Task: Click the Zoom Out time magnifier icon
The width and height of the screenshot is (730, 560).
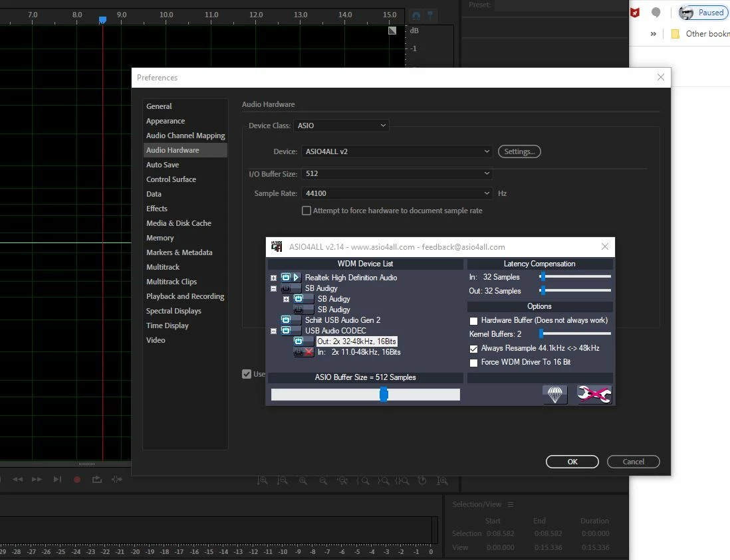Action: [x=323, y=480]
